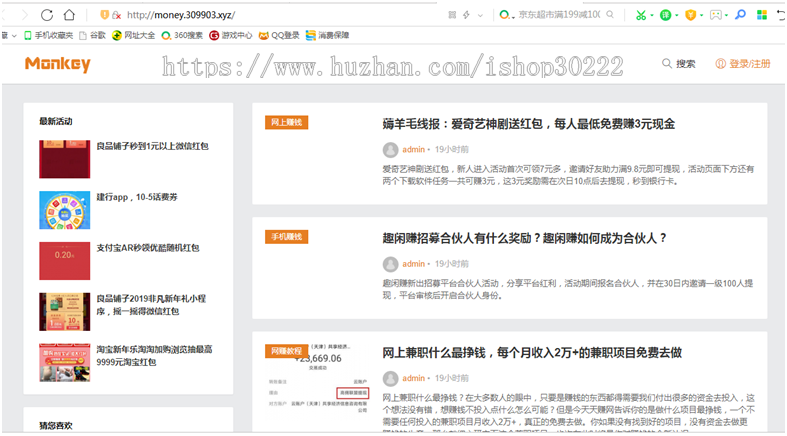Click the Monkey site logo
This screenshot has height=436, width=787.
58,64
